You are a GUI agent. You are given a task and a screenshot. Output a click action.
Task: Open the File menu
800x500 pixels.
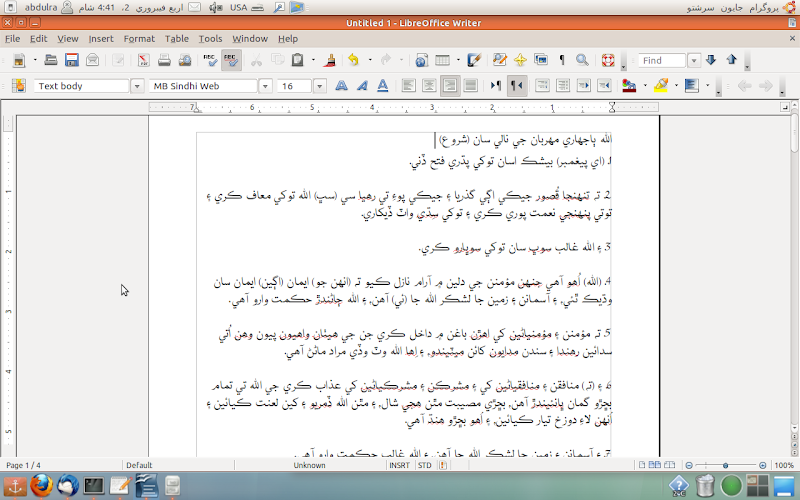click(x=12, y=39)
